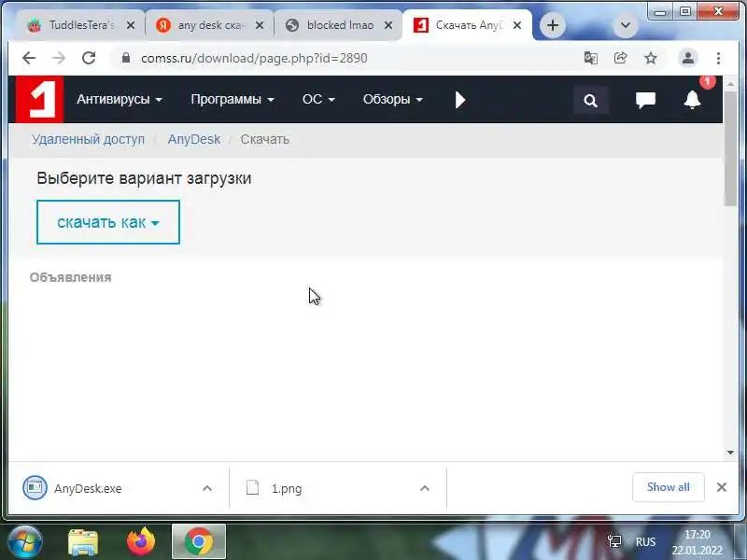Go back using the browser back arrow
The height and width of the screenshot is (560, 747).
point(29,58)
